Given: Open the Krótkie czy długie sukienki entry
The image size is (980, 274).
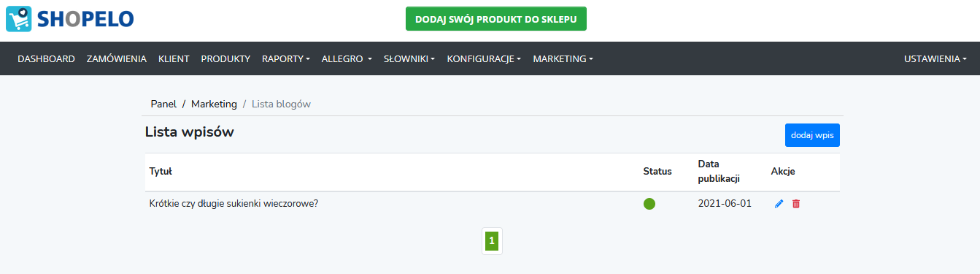Looking at the screenshot, I should 234,204.
